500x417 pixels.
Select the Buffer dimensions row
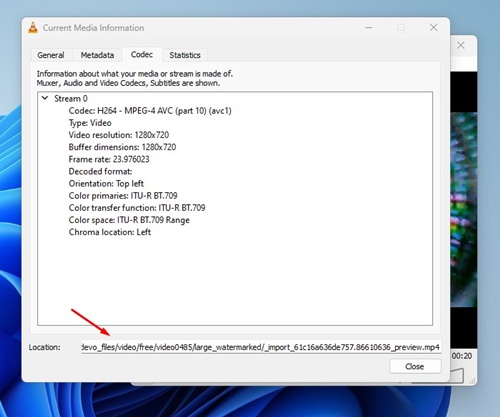coord(122,147)
